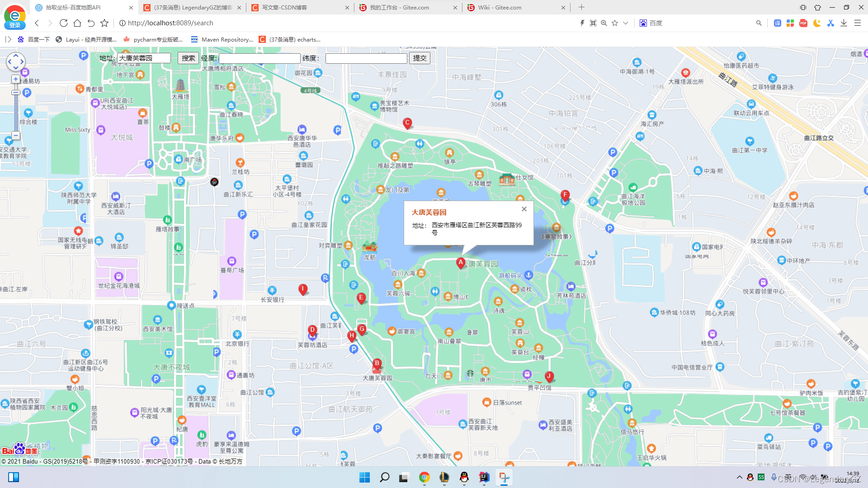Expand address bar dropdown chevron
The height and width of the screenshot is (488, 868).
point(626,23)
